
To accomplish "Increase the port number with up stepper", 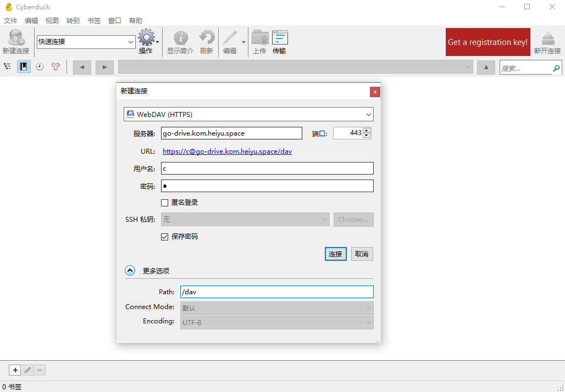I will pos(367,131).
